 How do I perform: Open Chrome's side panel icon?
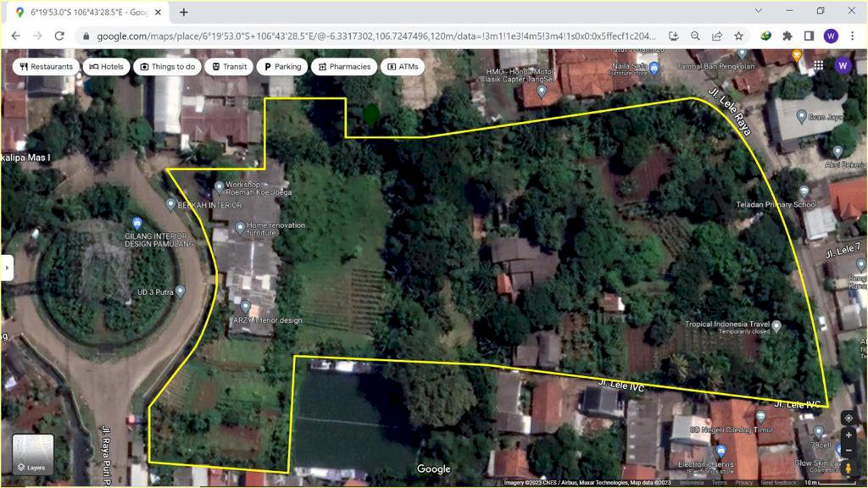point(809,36)
